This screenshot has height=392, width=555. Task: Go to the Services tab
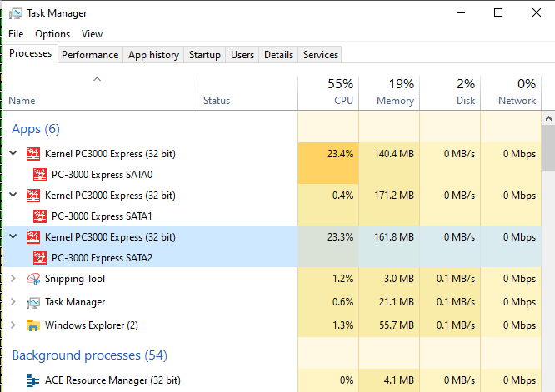coord(320,55)
